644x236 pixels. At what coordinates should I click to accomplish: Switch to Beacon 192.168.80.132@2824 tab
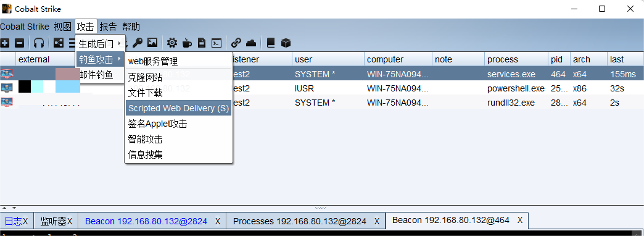point(146,221)
